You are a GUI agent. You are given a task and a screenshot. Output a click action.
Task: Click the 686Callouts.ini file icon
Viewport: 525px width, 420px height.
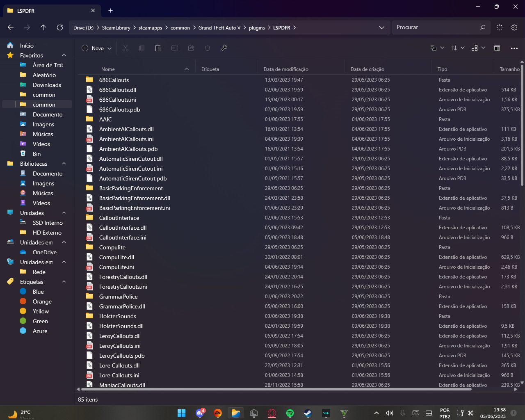tap(89, 100)
